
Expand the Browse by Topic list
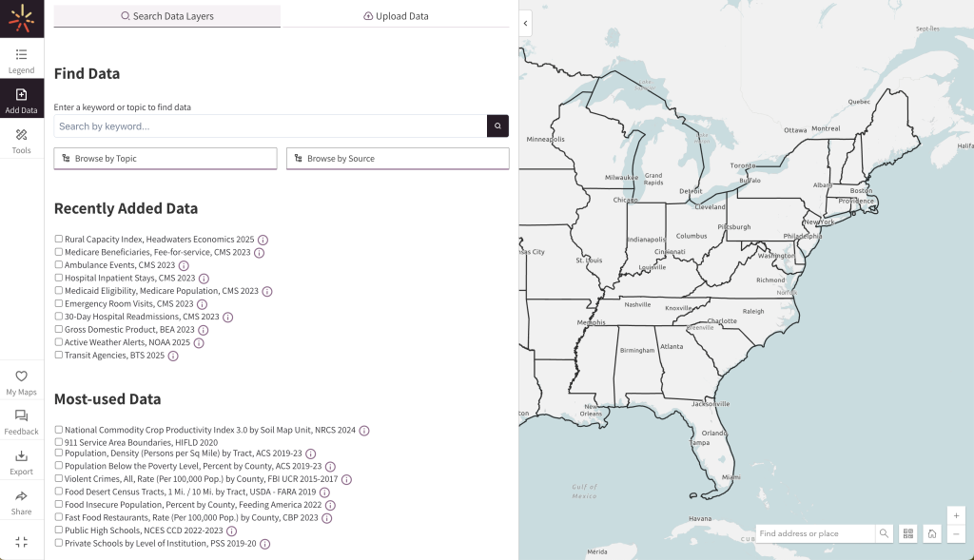click(166, 159)
